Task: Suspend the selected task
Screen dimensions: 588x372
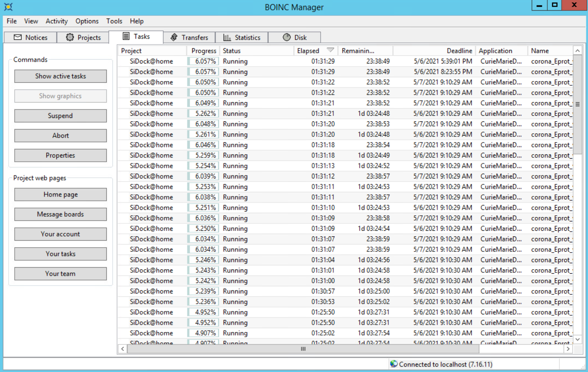Action: tap(61, 116)
